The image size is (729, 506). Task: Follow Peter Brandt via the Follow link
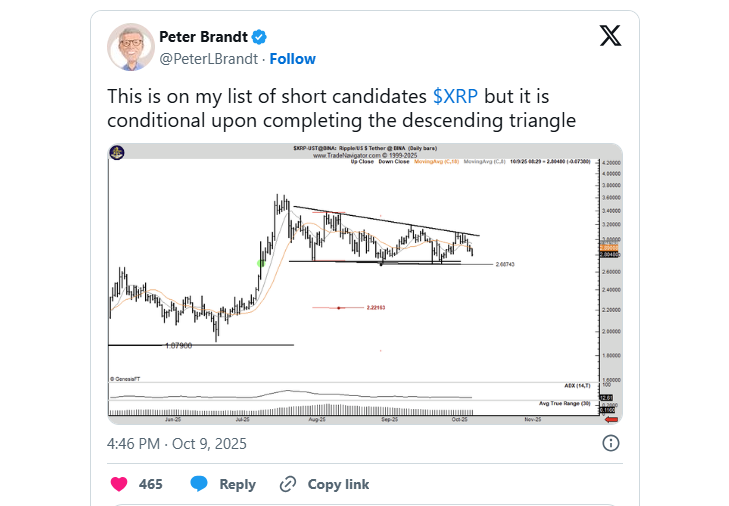[x=293, y=59]
